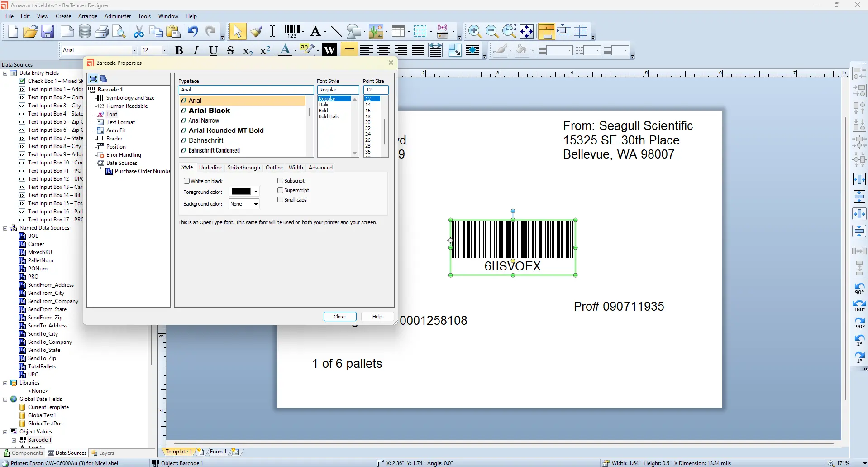
Task: Open the Background color dropdown
Action: (256, 204)
